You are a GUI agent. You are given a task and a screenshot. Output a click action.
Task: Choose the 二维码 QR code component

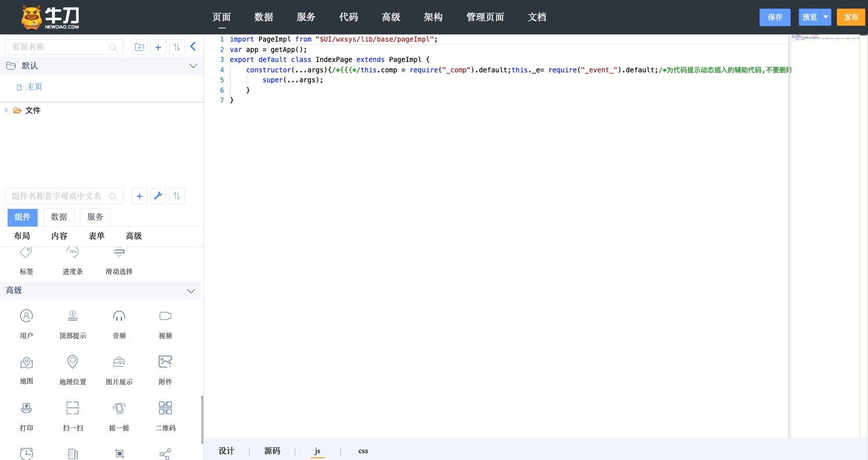click(165, 416)
